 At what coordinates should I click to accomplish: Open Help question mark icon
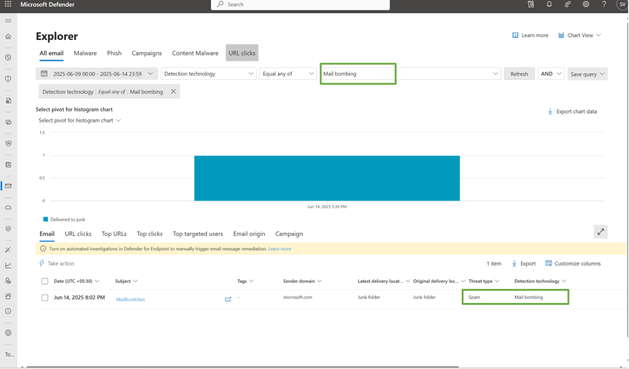tap(604, 4)
